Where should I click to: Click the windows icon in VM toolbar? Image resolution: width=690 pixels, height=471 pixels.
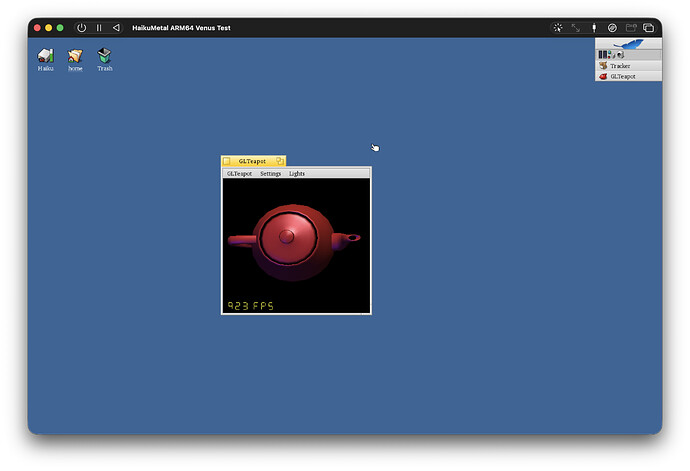coord(649,28)
